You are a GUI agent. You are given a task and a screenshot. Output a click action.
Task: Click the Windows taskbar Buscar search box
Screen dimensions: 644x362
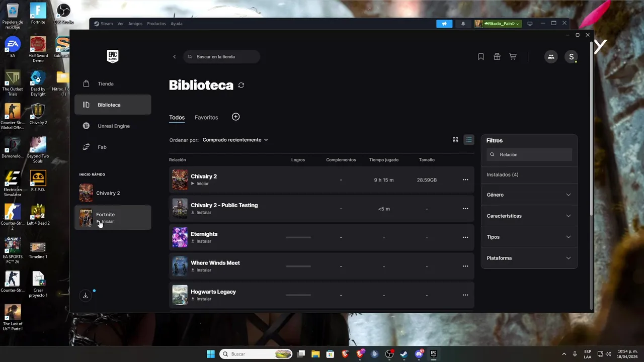[x=256, y=354]
